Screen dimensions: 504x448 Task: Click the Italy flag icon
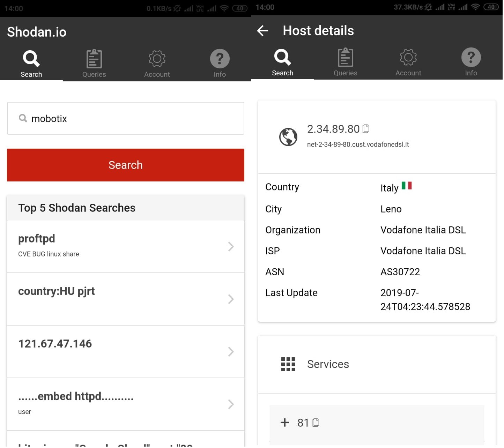click(x=407, y=186)
